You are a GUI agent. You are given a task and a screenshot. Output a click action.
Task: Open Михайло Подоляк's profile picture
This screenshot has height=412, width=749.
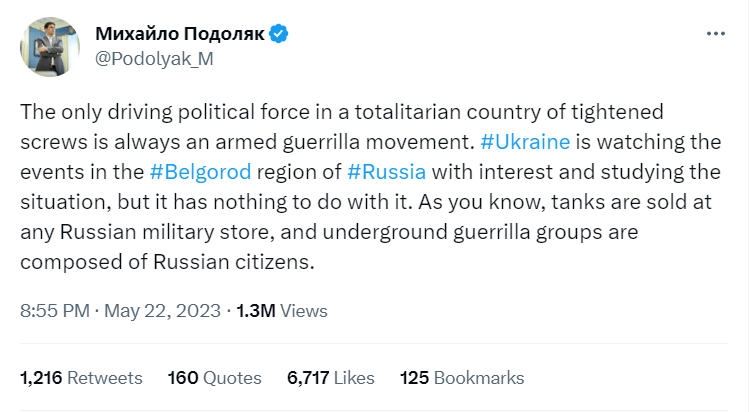(50, 47)
